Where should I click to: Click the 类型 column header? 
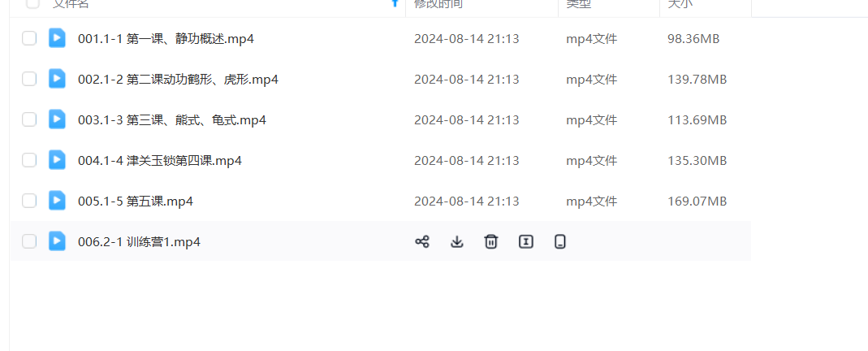[x=578, y=3]
